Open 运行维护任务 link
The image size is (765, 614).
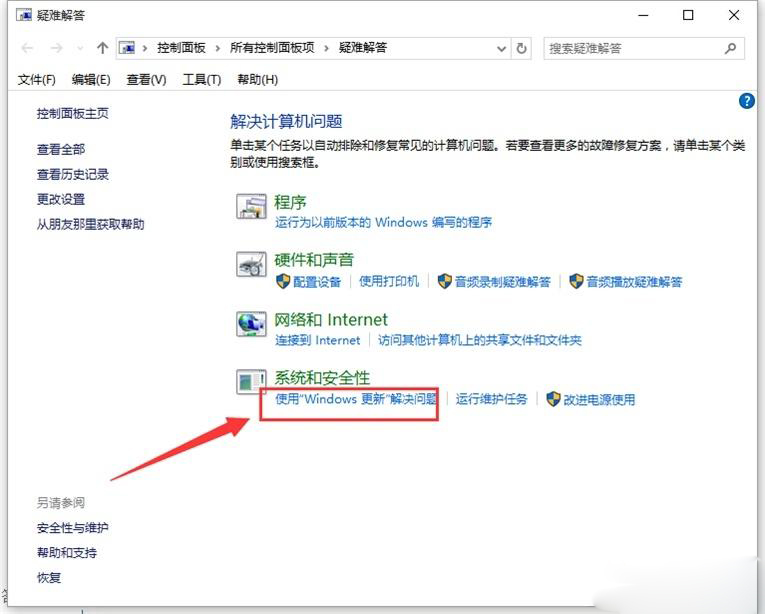point(491,399)
